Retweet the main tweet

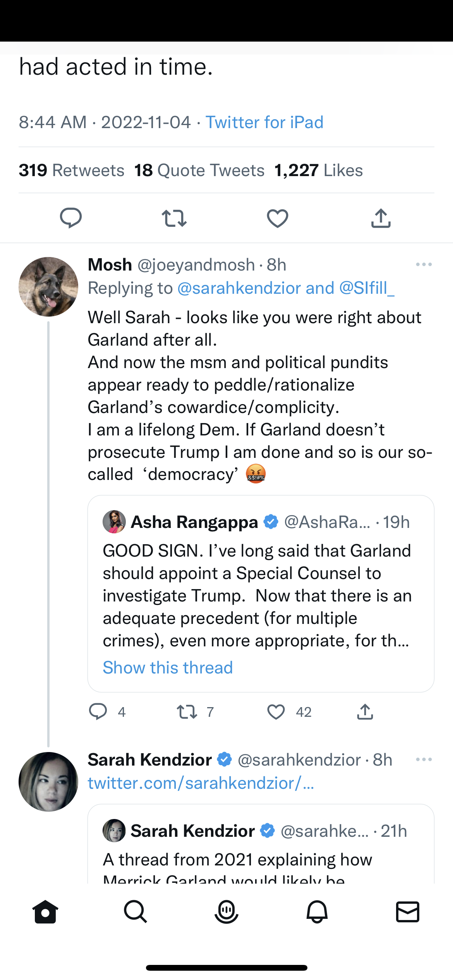pyautogui.click(x=174, y=218)
